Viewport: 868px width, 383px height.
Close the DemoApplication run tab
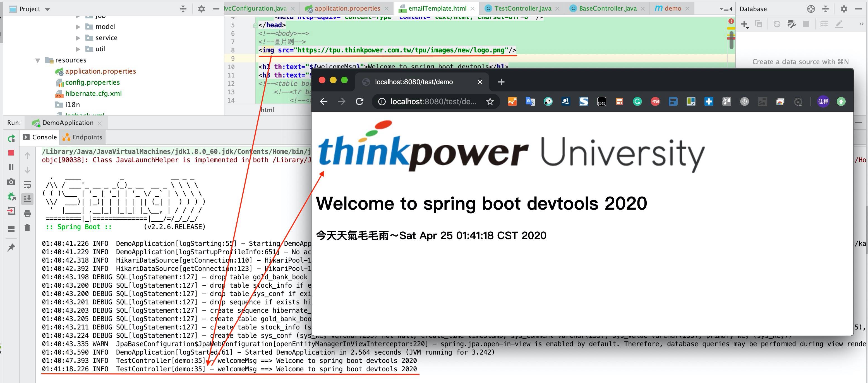pos(100,123)
